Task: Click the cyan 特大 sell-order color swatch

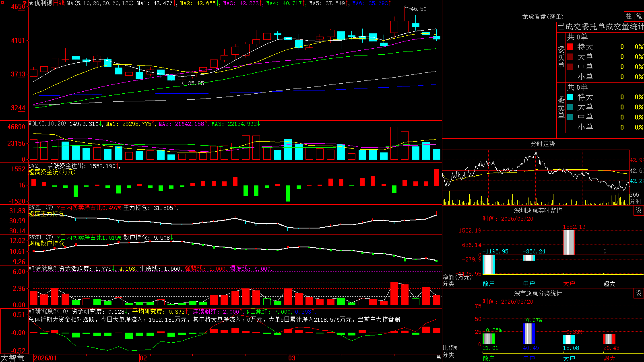Action: point(570,97)
